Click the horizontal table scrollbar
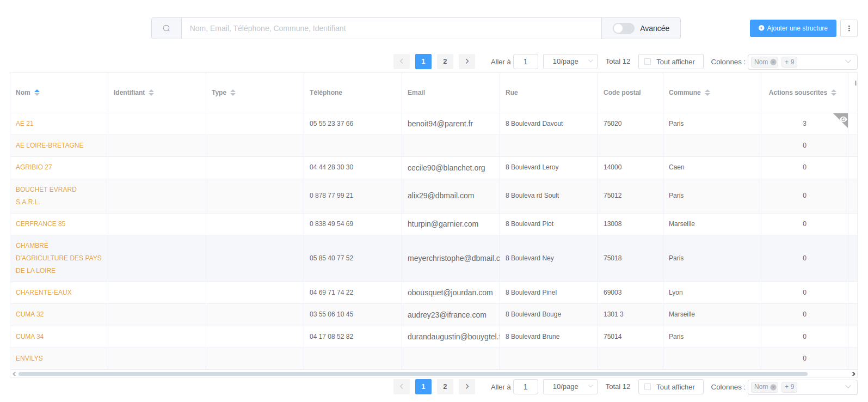The height and width of the screenshot is (402, 868). tap(413, 374)
